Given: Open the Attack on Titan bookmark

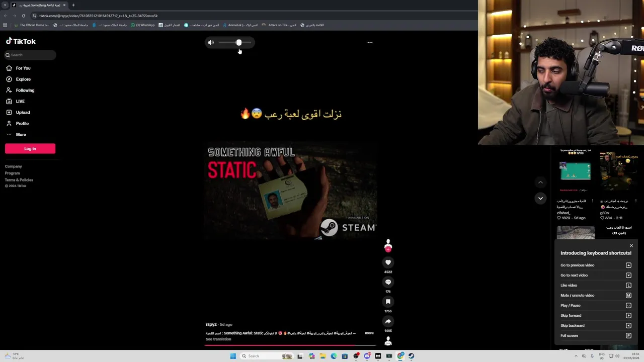Looking at the screenshot, I should pyautogui.click(x=279, y=25).
